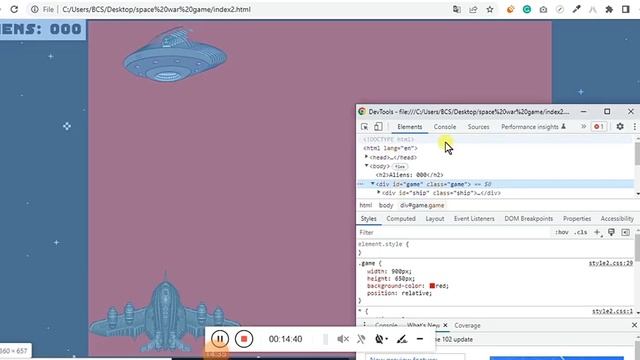Activate DevTools inspect element picker
Viewport: 640px width, 360px height.
[x=364, y=127]
